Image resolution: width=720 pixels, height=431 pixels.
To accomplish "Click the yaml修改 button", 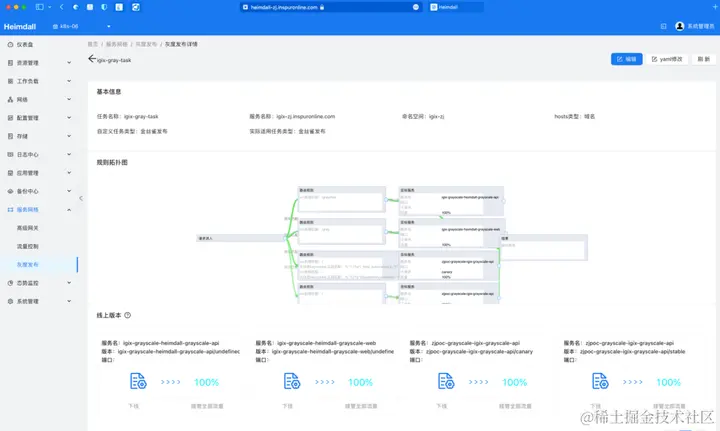I will [667, 59].
